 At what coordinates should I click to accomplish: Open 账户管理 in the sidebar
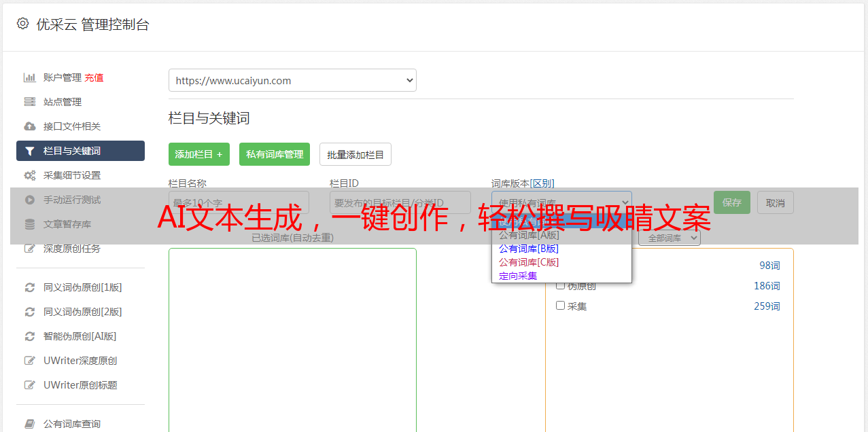pyautogui.click(x=63, y=77)
